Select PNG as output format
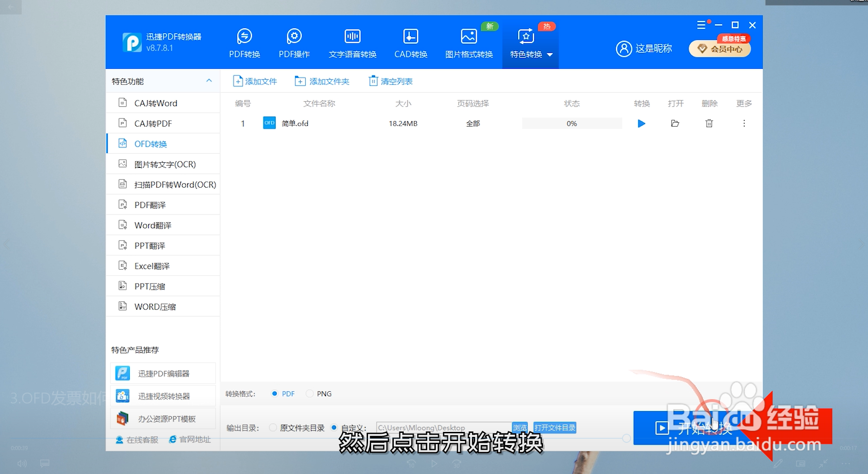Screen dimensions: 868x474 310,393
